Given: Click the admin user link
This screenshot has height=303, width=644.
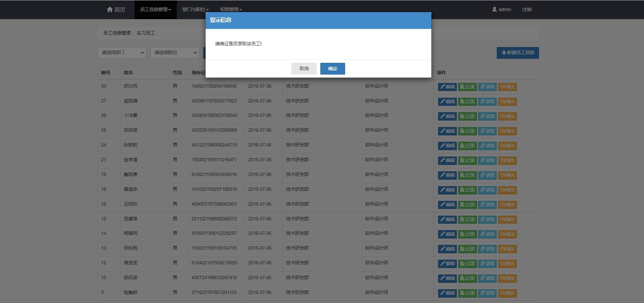Looking at the screenshot, I should [x=501, y=9].
